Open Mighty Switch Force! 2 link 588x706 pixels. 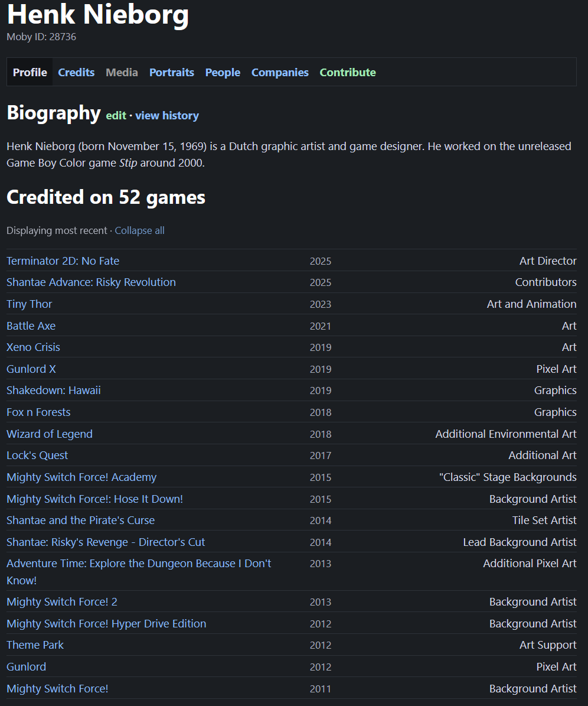[x=62, y=601]
